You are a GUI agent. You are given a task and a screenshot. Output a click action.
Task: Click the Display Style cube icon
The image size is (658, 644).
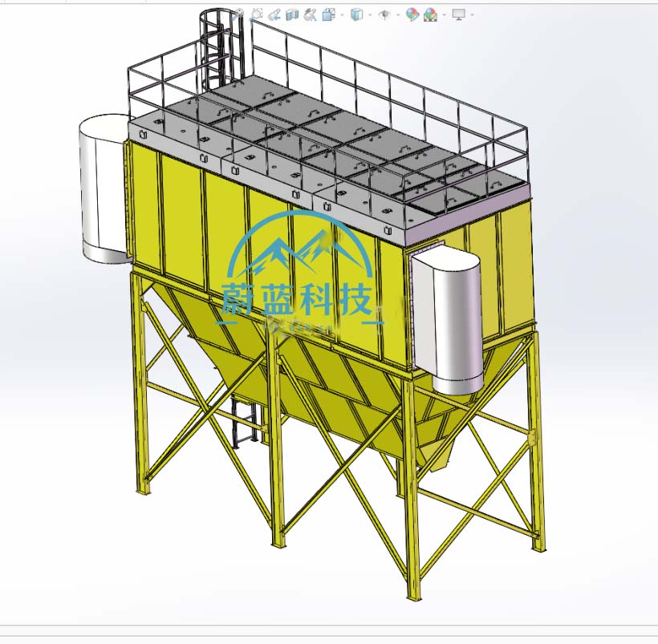tap(357, 14)
